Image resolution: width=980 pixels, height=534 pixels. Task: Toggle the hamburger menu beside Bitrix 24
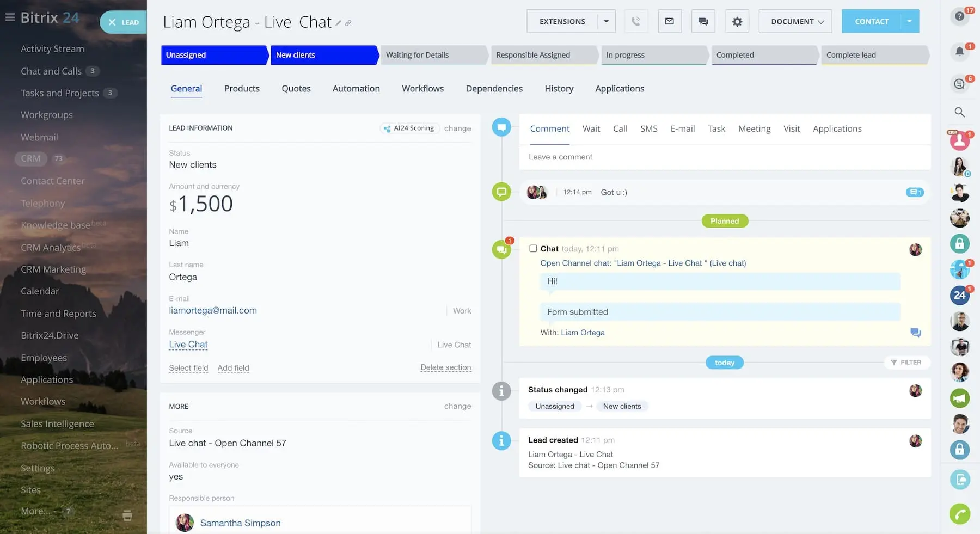tap(10, 17)
